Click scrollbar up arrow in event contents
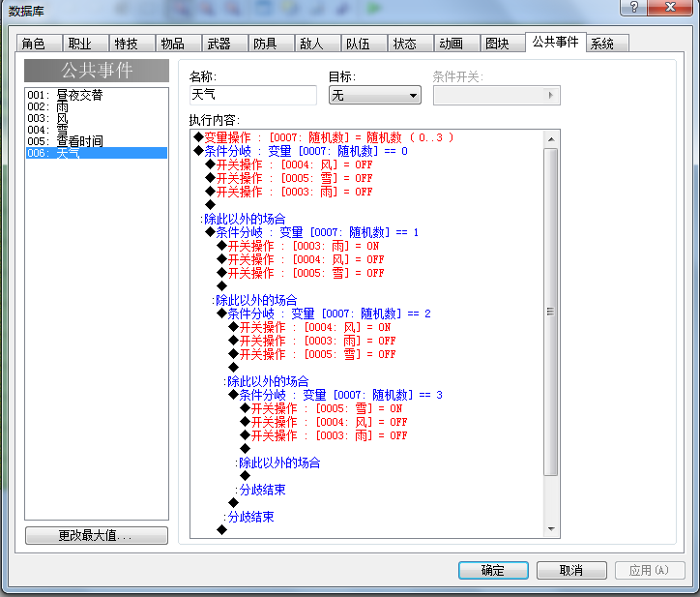 pos(551,139)
